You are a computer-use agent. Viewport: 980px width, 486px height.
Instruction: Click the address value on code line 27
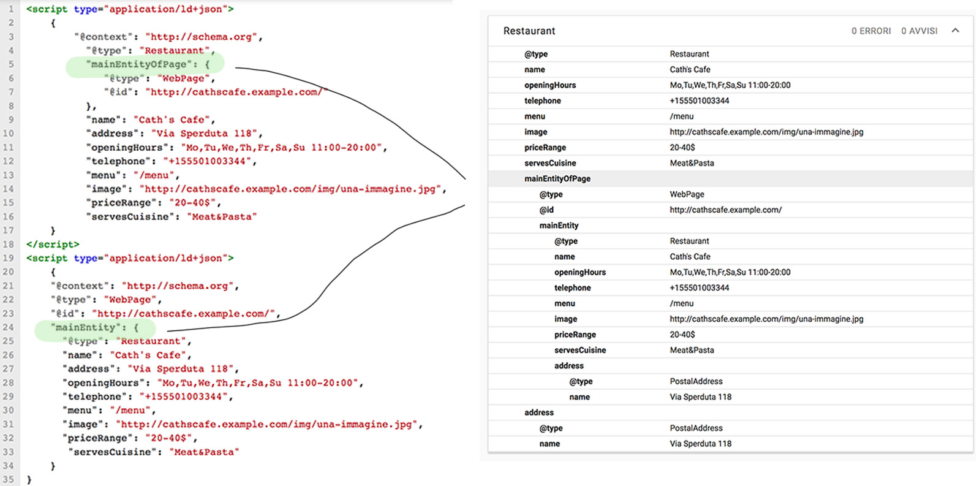181,369
